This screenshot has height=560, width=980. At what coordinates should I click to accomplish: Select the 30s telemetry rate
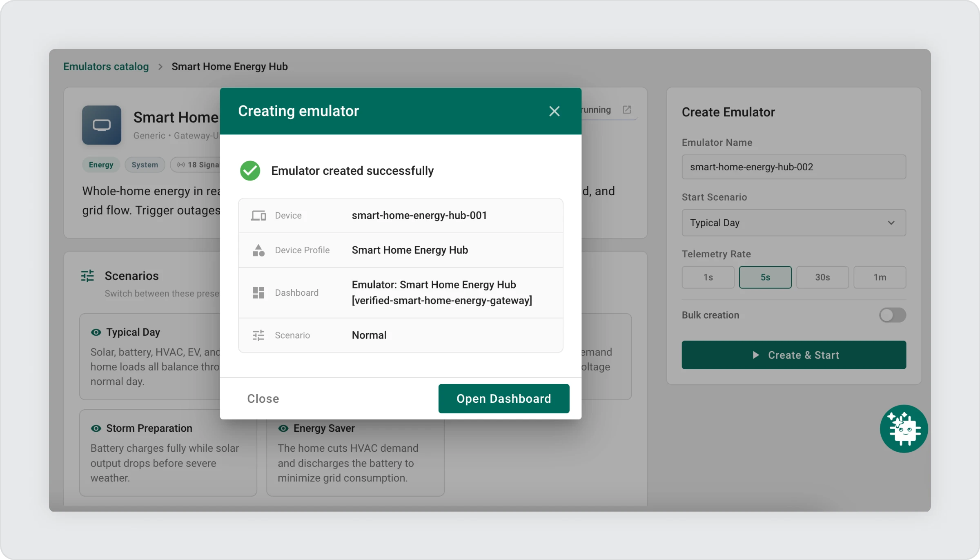click(x=822, y=277)
